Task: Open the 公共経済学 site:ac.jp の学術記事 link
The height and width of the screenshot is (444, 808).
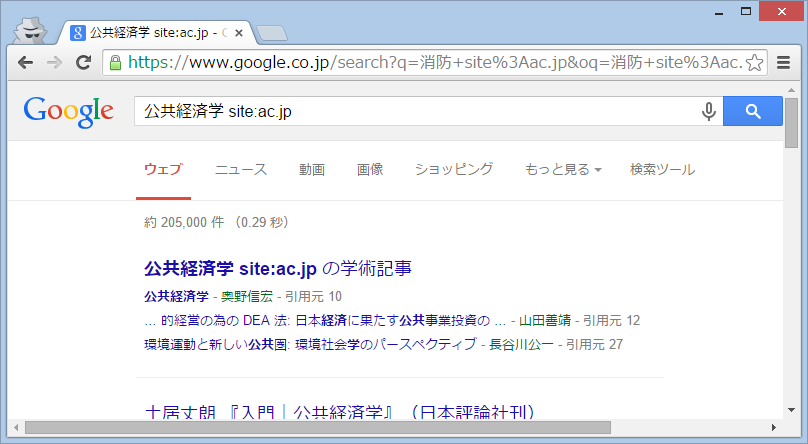Action: pyautogui.click(x=278, y=268)
